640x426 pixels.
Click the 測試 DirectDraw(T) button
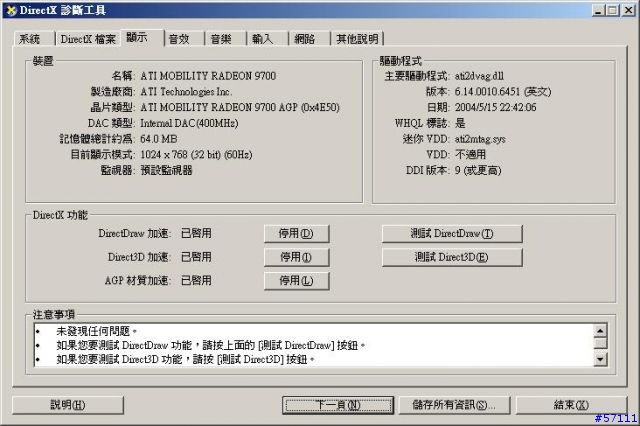pos(452,234)
